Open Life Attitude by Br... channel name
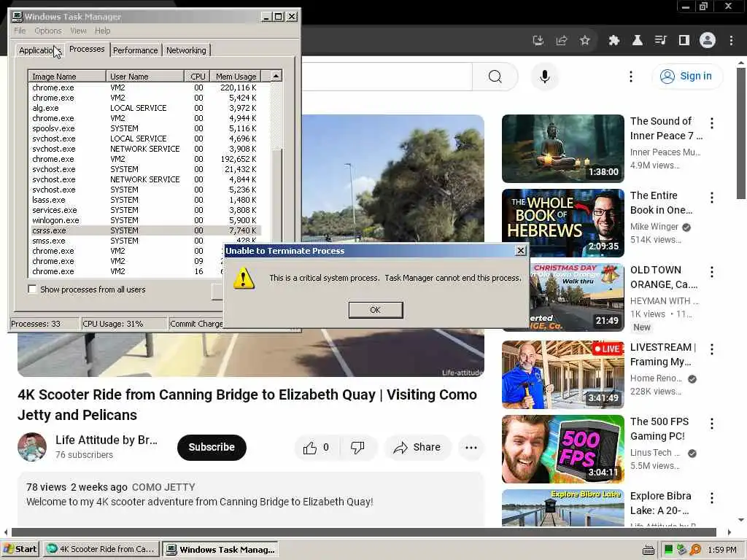Viewport: 747px width, 560px height. point(107,440)
